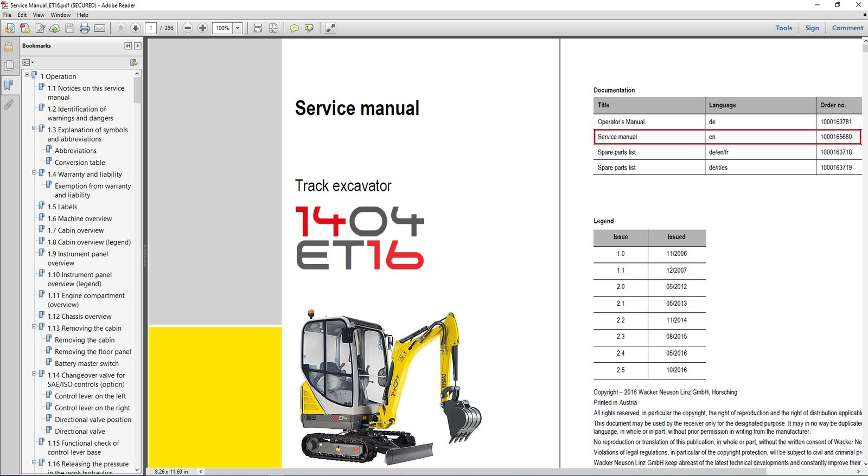The image size is (868, 476).
Task: Open the Help menu
Action: tap(82, 15)
